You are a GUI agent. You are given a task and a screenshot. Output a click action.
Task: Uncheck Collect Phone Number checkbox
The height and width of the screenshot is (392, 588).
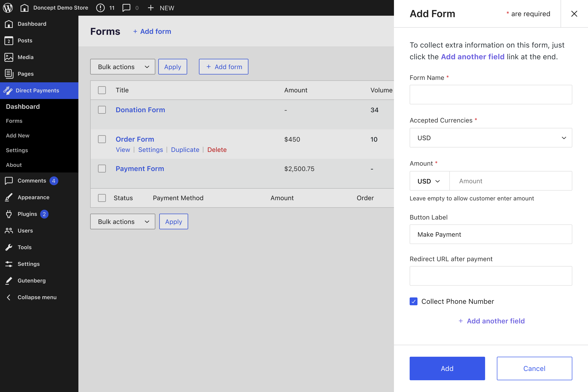pos(414,301)
